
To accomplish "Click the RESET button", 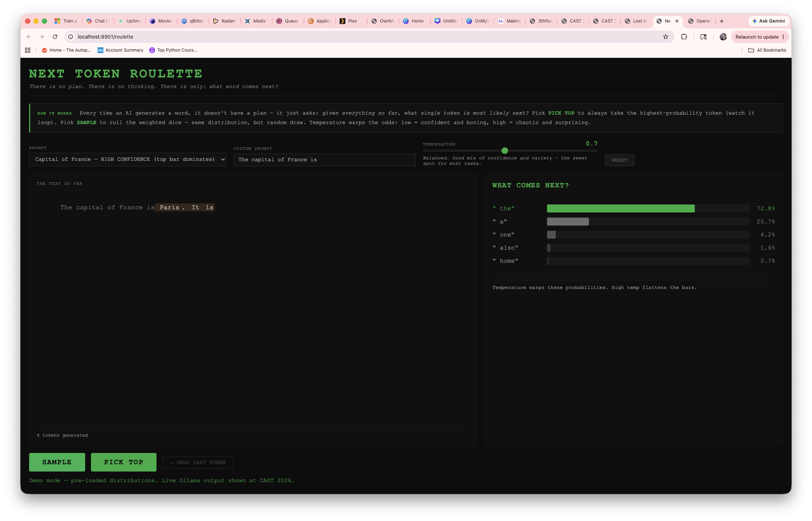I will point(619,160).
